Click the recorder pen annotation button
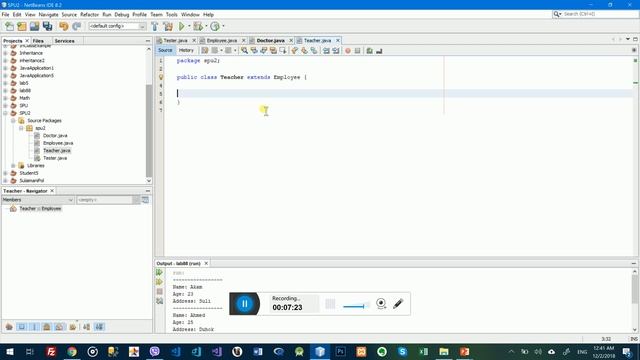 click(398, 303)
